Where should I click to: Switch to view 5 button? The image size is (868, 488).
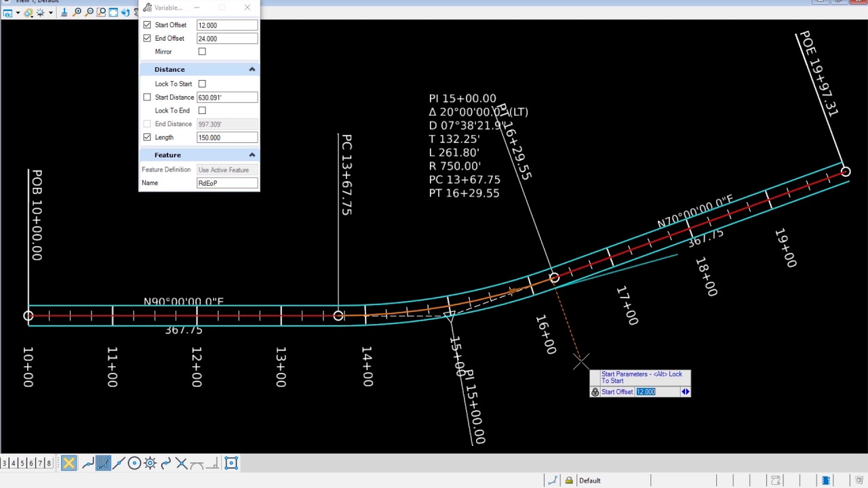point(22,464)
